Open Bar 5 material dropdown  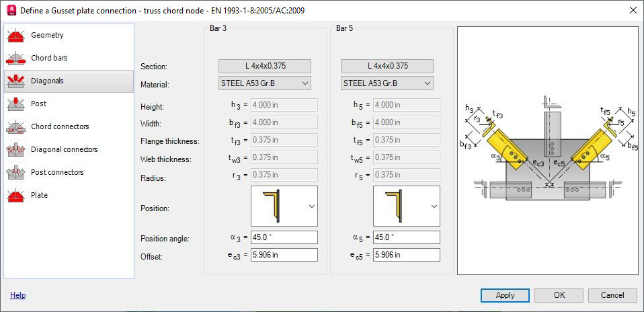(387, 83)
